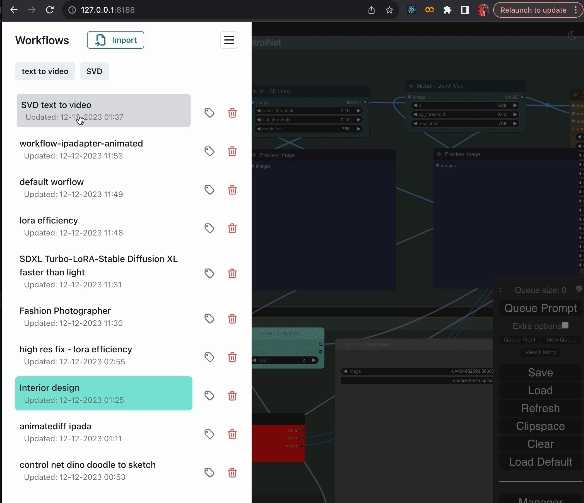Open the default worflow item

coord(104,188)
